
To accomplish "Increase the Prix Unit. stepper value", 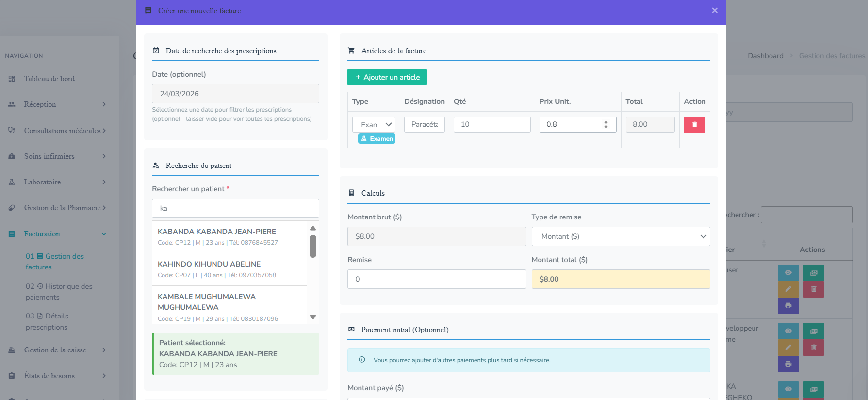I will tap(606, 122).
